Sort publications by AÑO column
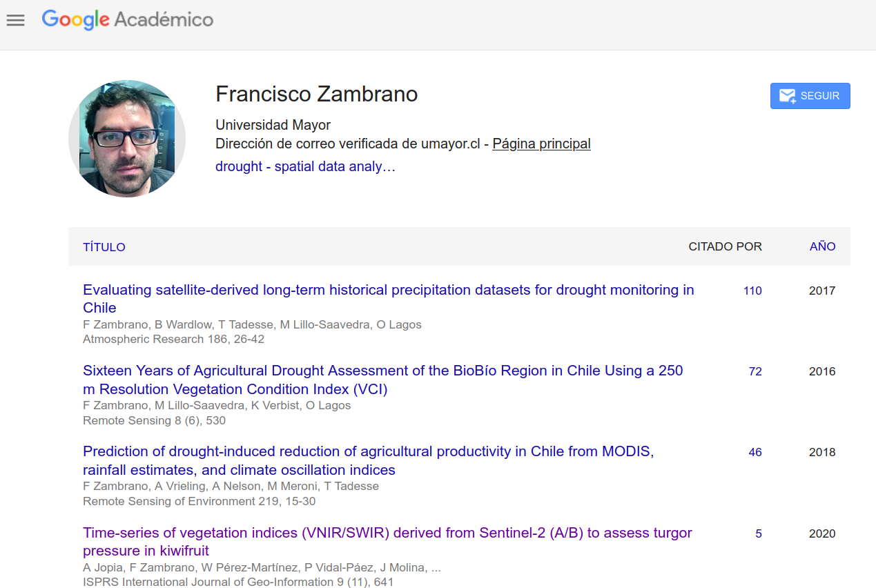 pos(822,246)
